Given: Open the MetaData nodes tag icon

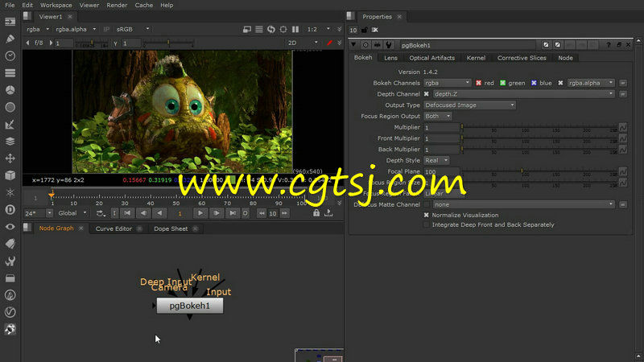Looking at the screenshot, I should (10, 244).
